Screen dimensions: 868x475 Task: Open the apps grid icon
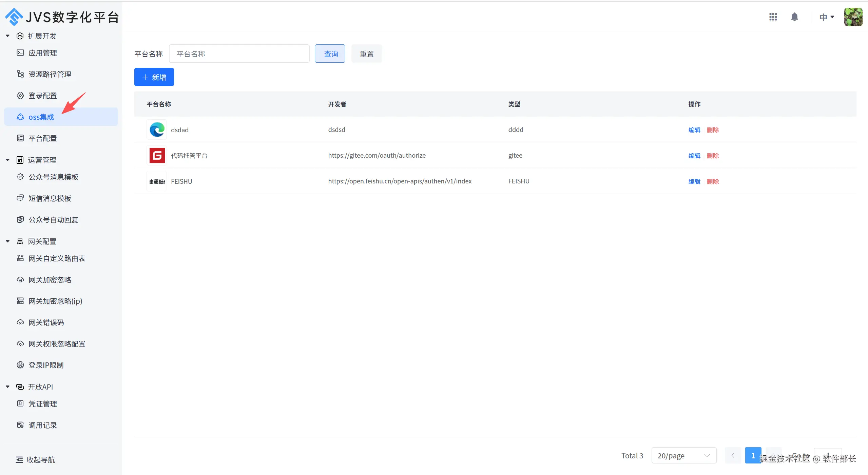coord(773,17)
